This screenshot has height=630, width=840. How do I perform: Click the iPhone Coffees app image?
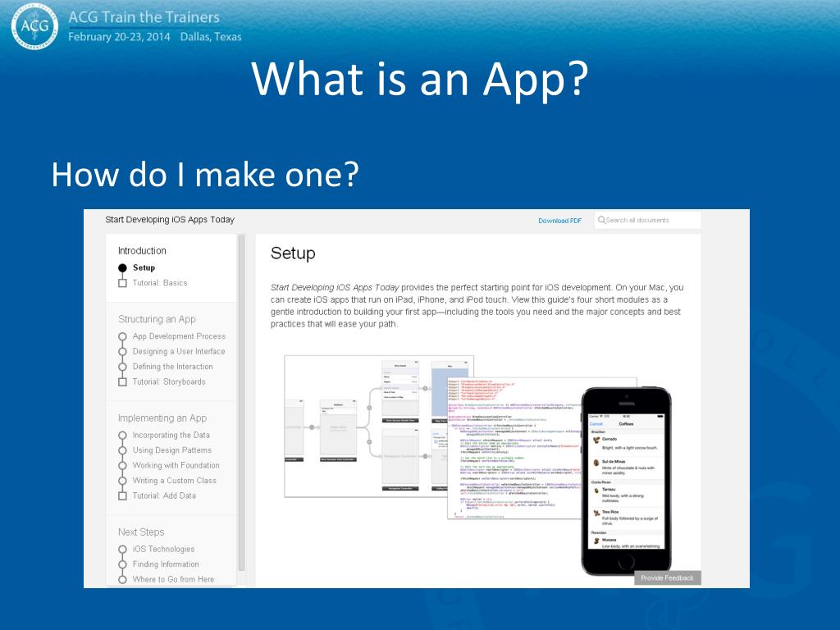click(x=626, y=481)
